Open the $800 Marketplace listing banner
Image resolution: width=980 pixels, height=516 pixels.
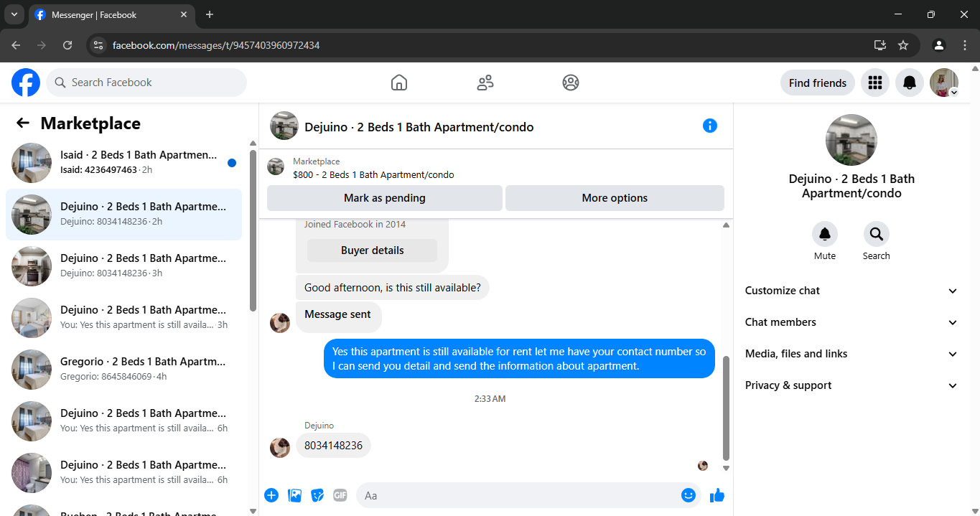pos(495,168)
